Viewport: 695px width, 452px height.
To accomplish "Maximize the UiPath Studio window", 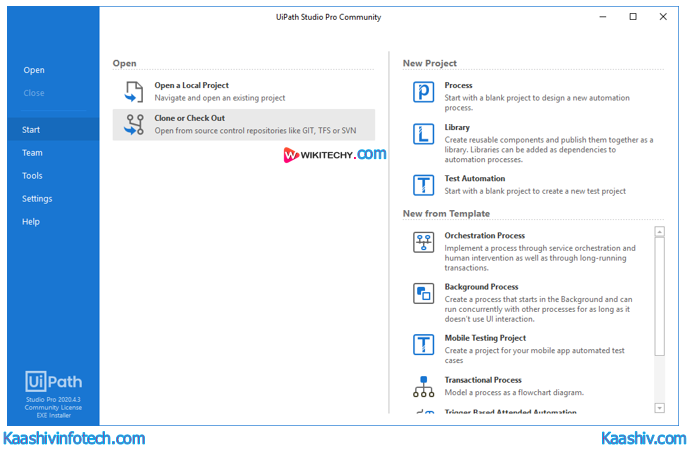I will click(633, 17).
